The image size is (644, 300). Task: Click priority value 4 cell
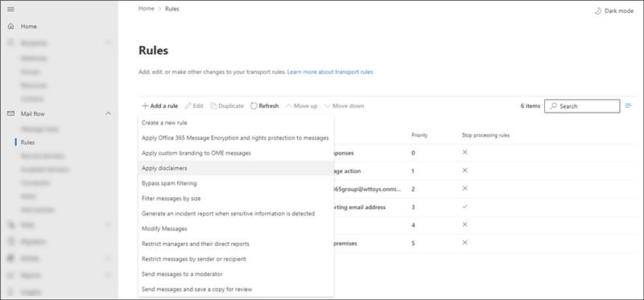pos(413,225)
